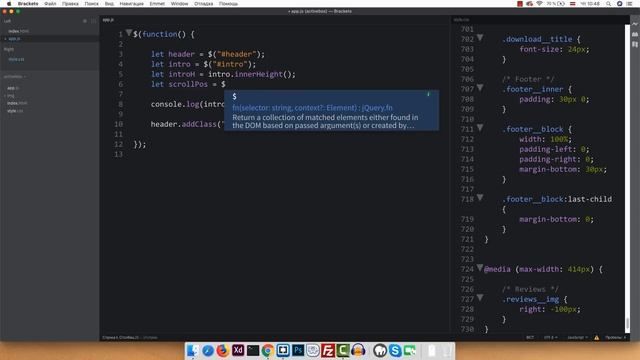640x360 pixels.
Task: Select app.js in working files list
Action: click(x=14, y=39)
